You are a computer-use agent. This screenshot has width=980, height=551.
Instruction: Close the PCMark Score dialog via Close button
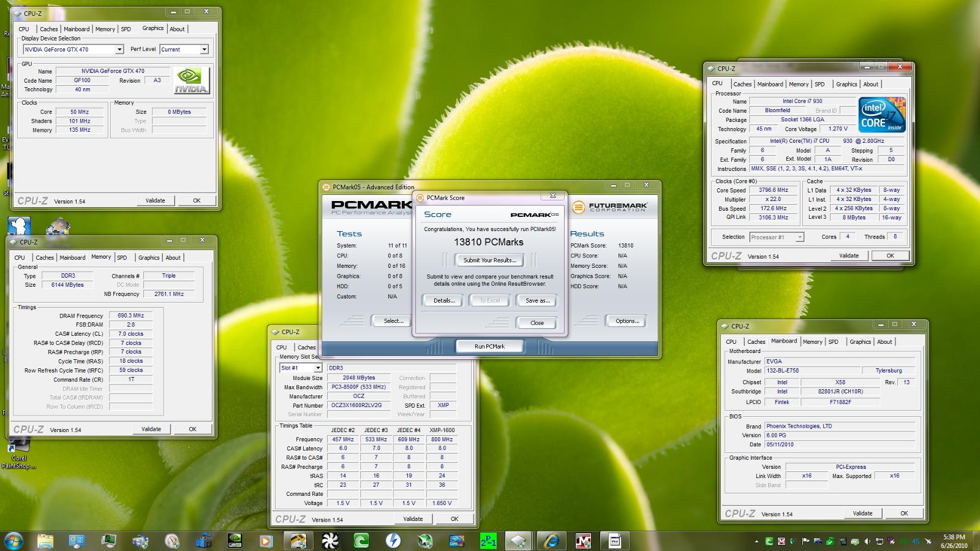(x=537, y=322)
